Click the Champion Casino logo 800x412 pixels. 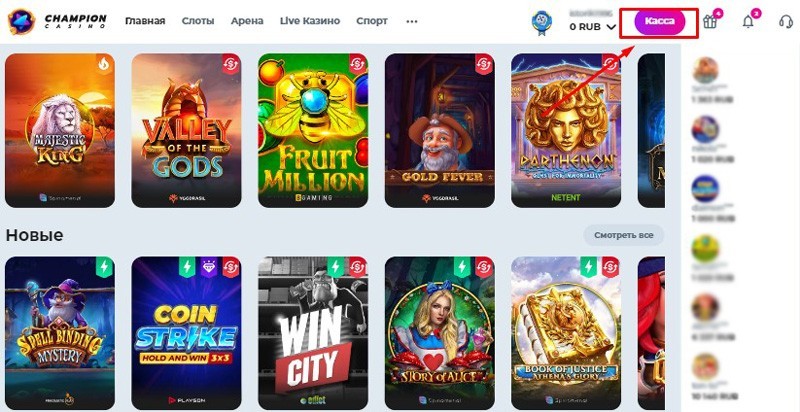(x=57, y=21)
